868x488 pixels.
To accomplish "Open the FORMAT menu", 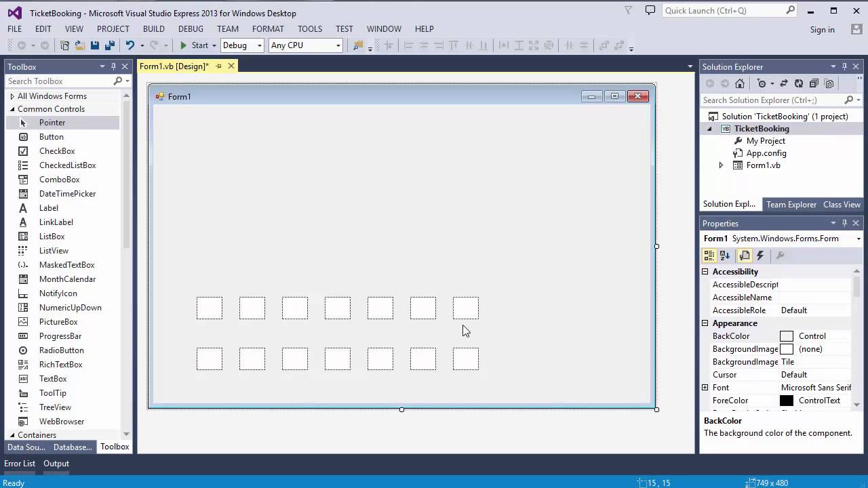I will click(x=268, y=28).
